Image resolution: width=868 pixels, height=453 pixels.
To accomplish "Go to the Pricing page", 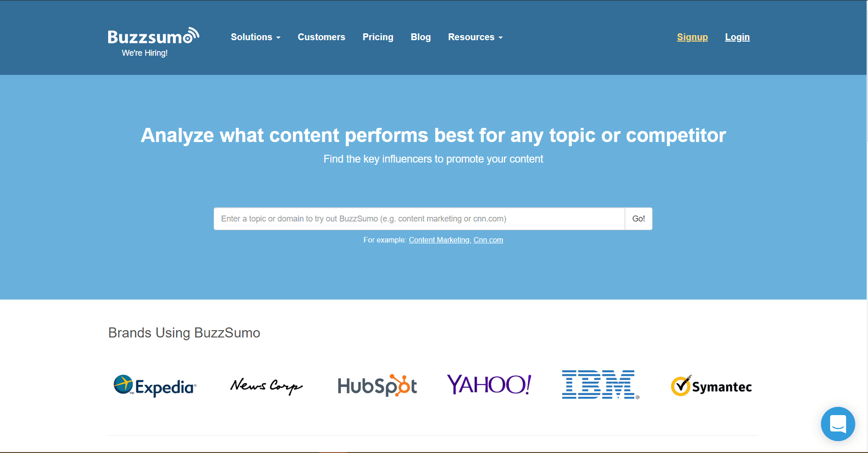I will click(x=378, y=37).
